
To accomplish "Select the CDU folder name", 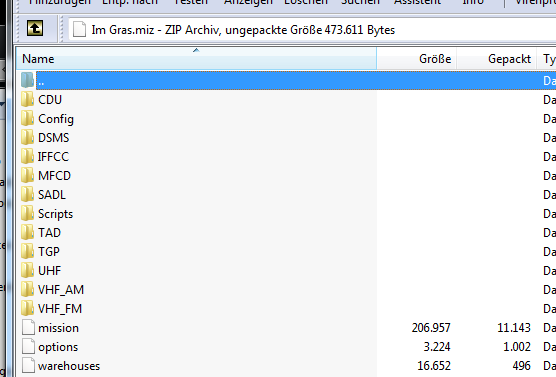I will pyautogui.click(x=50, y=100).
